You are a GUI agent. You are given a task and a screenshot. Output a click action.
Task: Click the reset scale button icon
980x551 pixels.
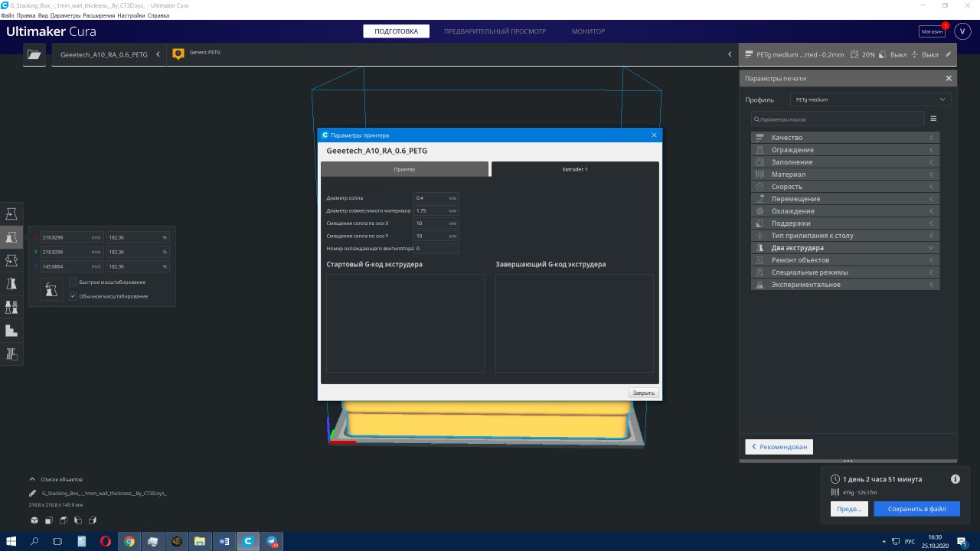click(x=51, y=289)
